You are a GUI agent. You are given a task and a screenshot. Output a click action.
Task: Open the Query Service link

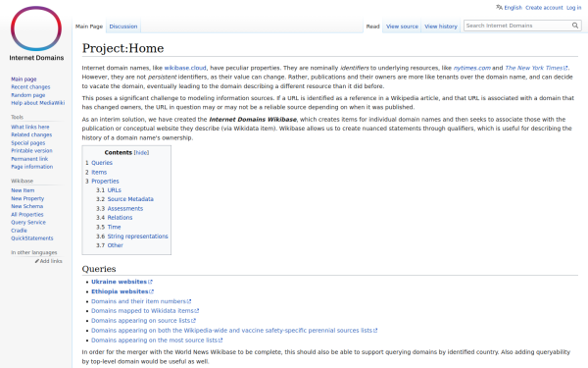click(x=28, y=223)
